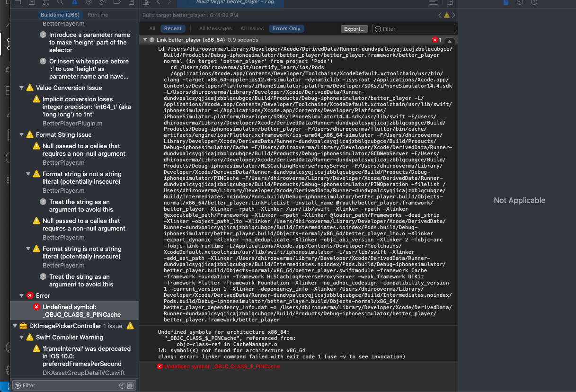Select the Buildtime (266) tab
Screen dimensions: 576x392
(60, 15)
